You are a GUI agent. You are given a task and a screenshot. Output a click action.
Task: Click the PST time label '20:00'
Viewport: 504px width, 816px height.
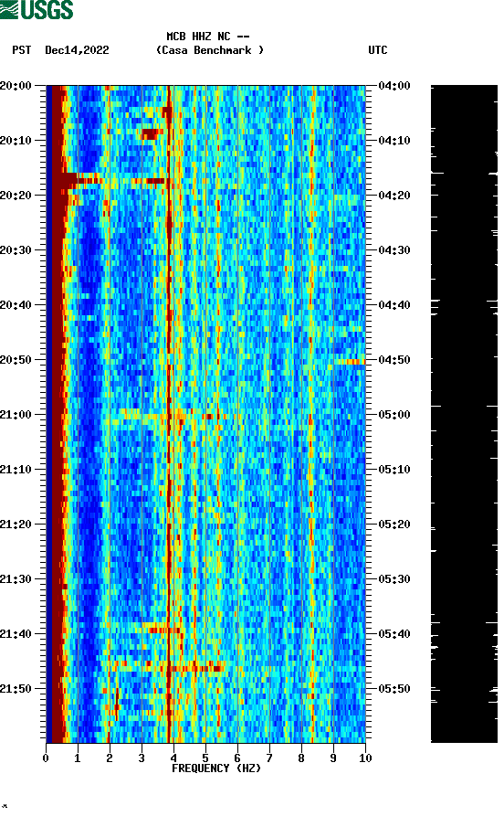(16, 85)
